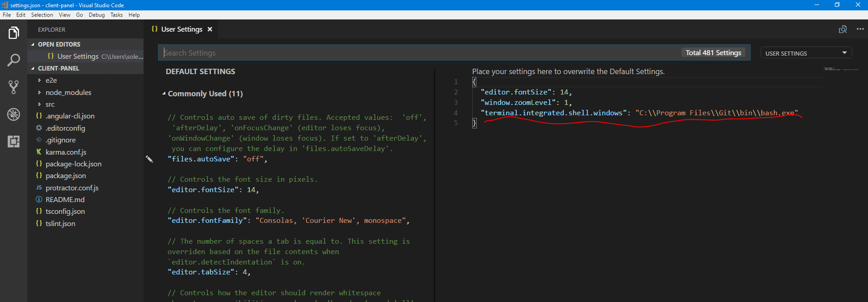Open the Edit menu

[x=21, y=15]
